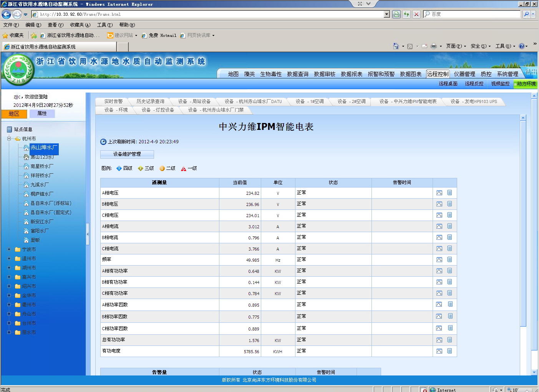The image size is (539, 392).
Task: Expand the 金华市 tree node
Action: (x=9, y=295)
